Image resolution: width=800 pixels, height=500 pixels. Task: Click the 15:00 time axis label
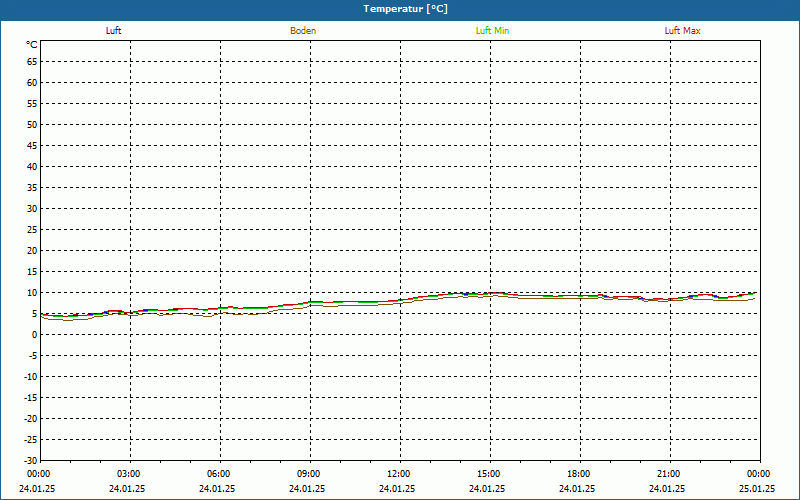489,474
